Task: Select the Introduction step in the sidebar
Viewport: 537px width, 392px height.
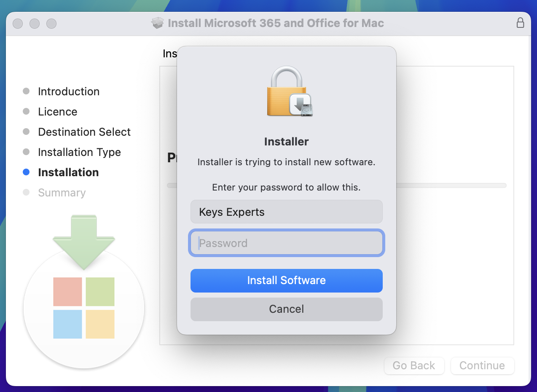Action: (x=69, y=91)
